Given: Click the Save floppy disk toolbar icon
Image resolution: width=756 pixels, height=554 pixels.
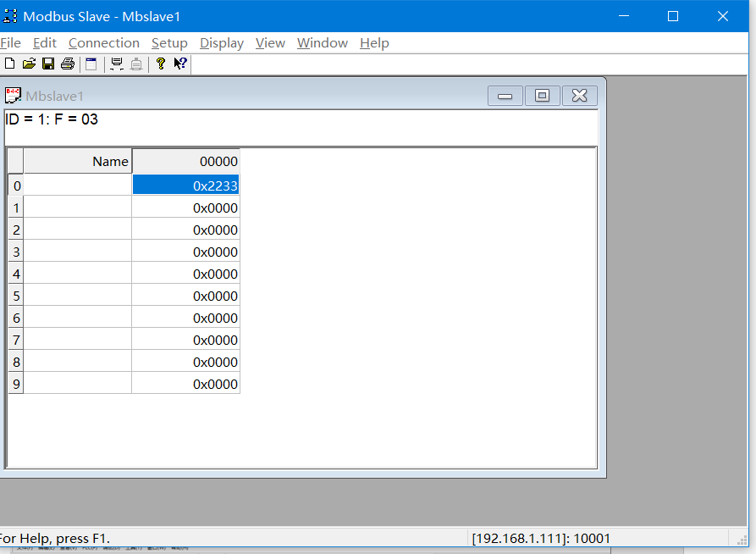Looking at the screenshot, I should click(48, 64).
